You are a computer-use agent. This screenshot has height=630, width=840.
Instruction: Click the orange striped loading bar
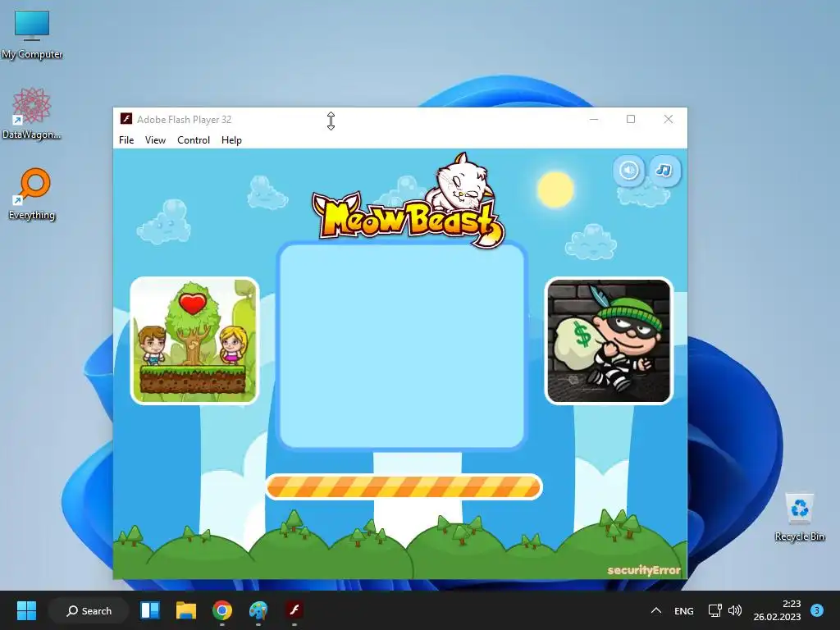[404, 487]
